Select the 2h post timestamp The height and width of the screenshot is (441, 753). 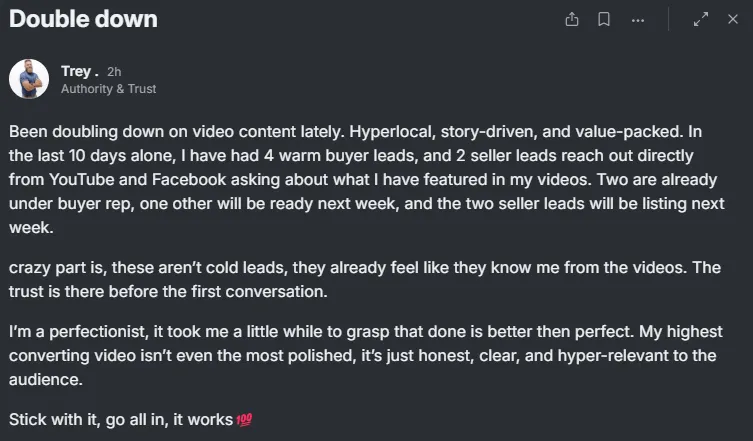pos(114,72)
